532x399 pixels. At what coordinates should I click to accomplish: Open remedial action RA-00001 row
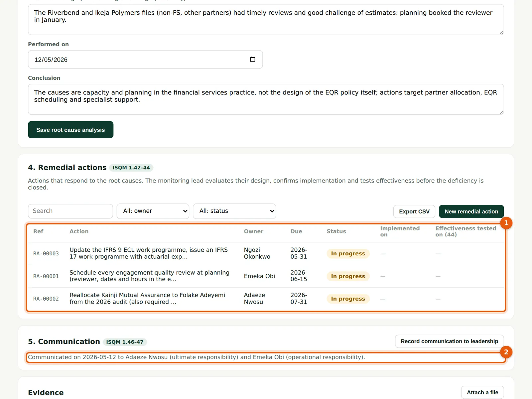pyautogui.click(x=266, y=276)
